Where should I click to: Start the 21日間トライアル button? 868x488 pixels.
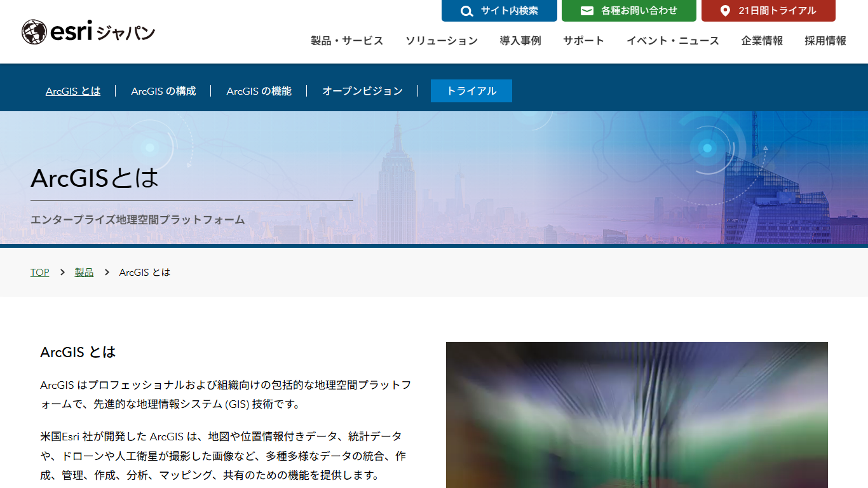768,11
